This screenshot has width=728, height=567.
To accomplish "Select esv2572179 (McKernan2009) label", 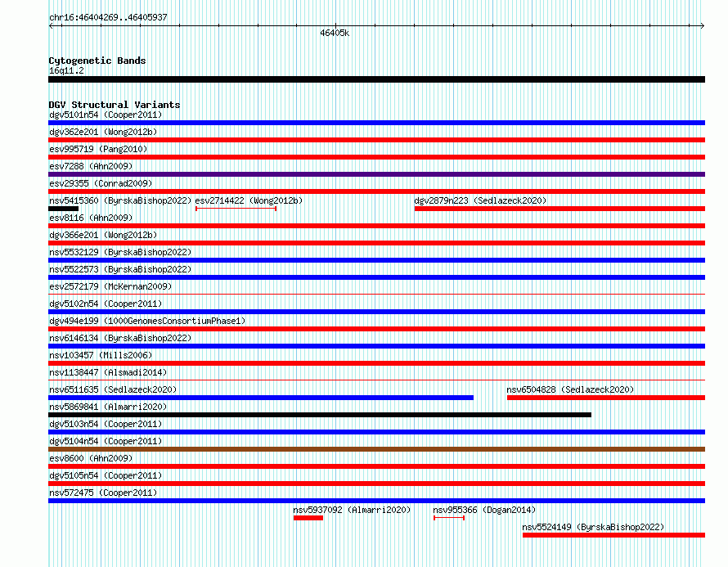I will tap(110, 286).
